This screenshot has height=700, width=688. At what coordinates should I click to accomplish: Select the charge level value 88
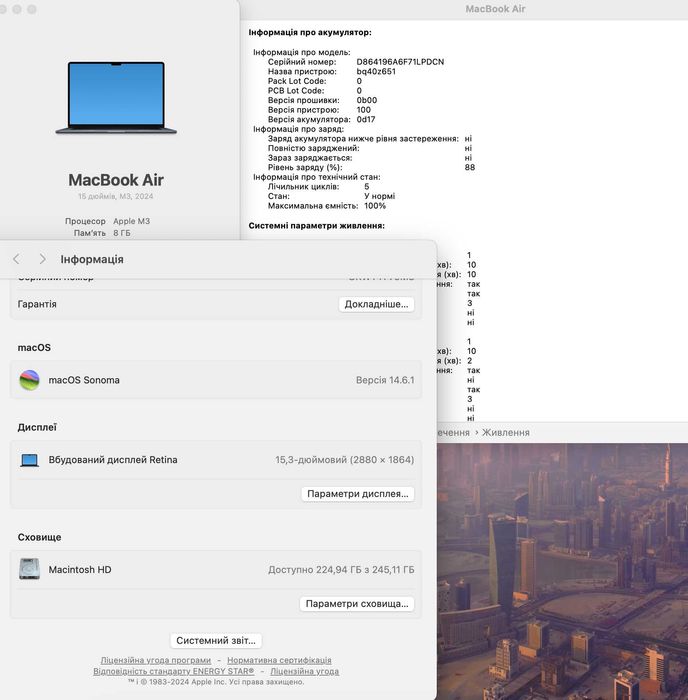tap(470, 167)
